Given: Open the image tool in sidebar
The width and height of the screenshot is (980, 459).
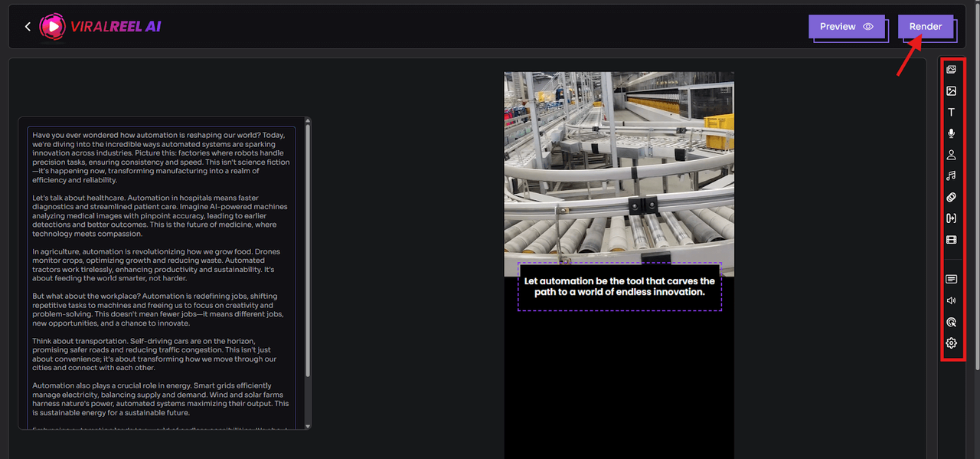Looking at the screenshot, I should click(951, 91).
